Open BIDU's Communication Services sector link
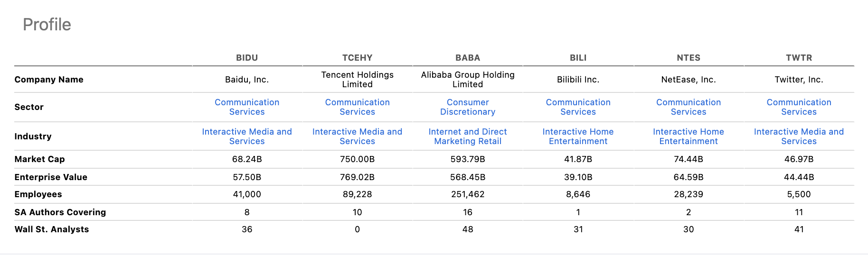The height and width of the screenshot is (255, 868). point(247,107)
